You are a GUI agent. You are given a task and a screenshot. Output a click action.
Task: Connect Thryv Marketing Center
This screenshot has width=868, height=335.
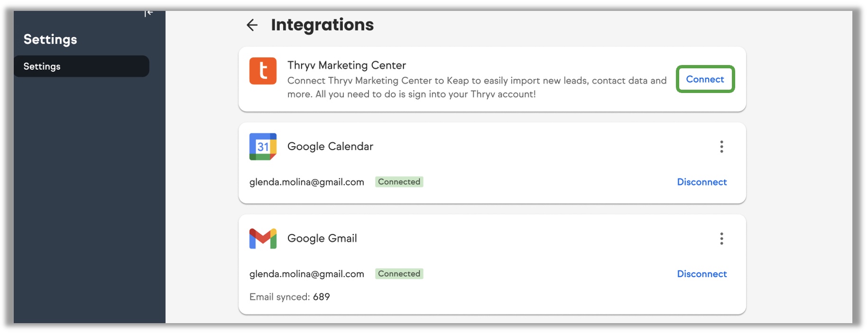(x=705, y=79)
